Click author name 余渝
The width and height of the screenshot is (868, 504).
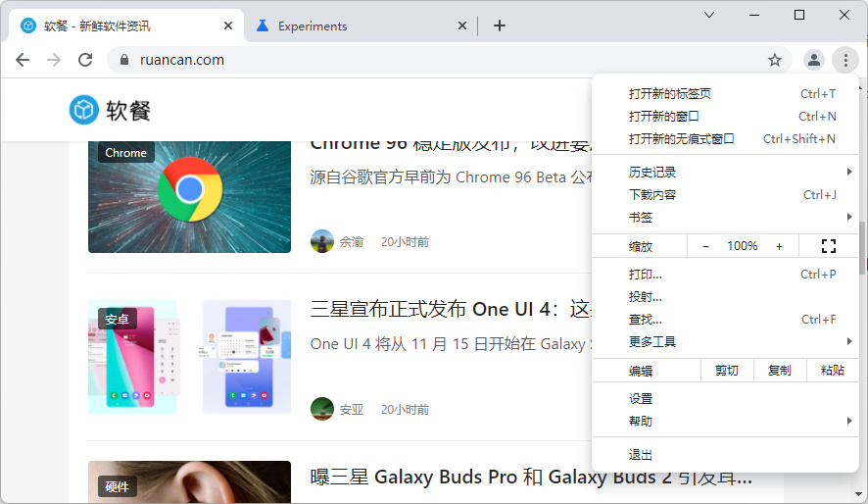352,242
